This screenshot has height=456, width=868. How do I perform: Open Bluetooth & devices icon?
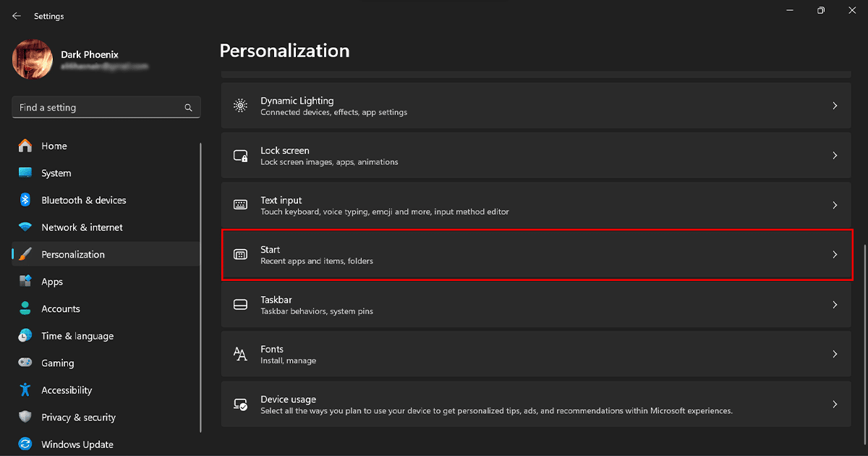pyautogui.click(x=25, y=200)
